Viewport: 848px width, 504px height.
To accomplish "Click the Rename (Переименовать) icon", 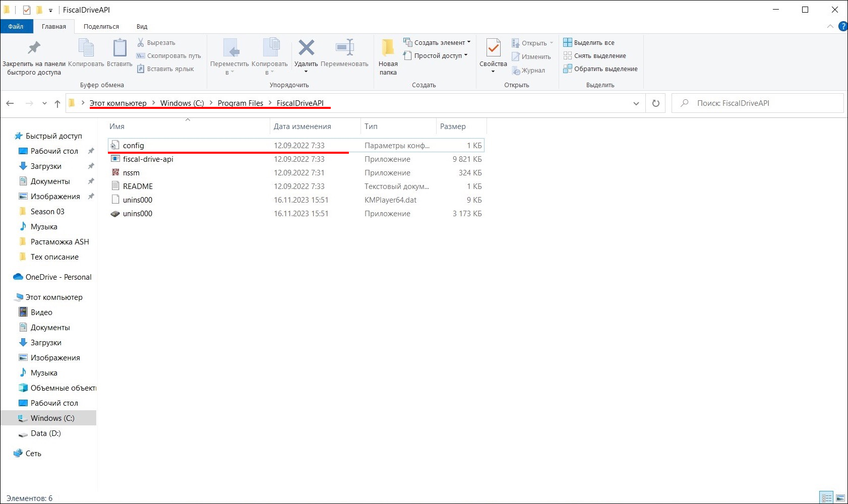I will click(x=345, y=48).
